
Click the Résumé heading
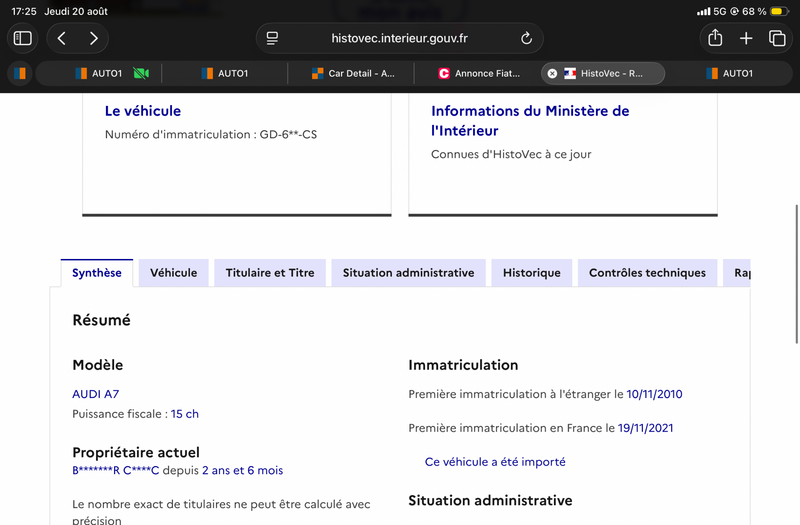tap(102, 320)
